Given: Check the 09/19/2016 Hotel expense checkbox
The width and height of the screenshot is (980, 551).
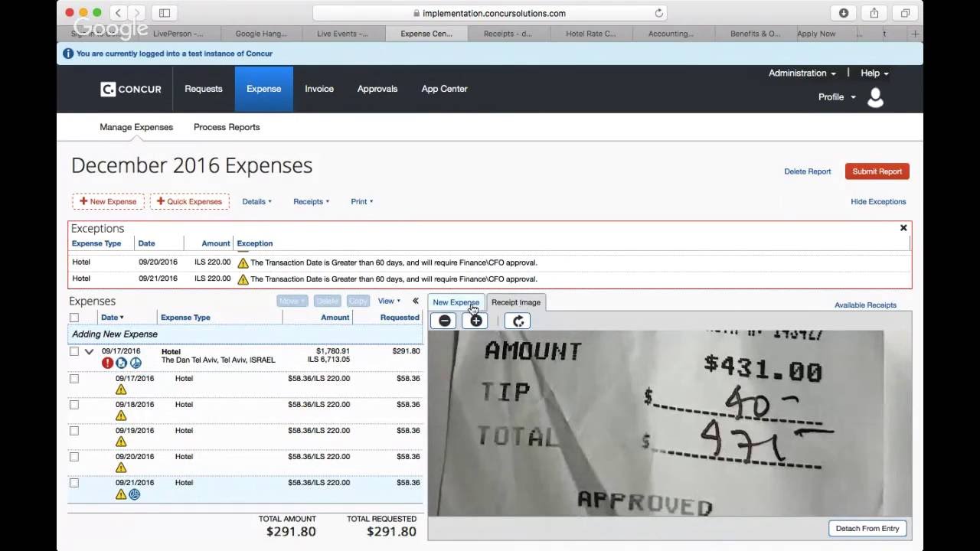Looking at the screenshot, I should pyautogui.click(x=74, y=431).
